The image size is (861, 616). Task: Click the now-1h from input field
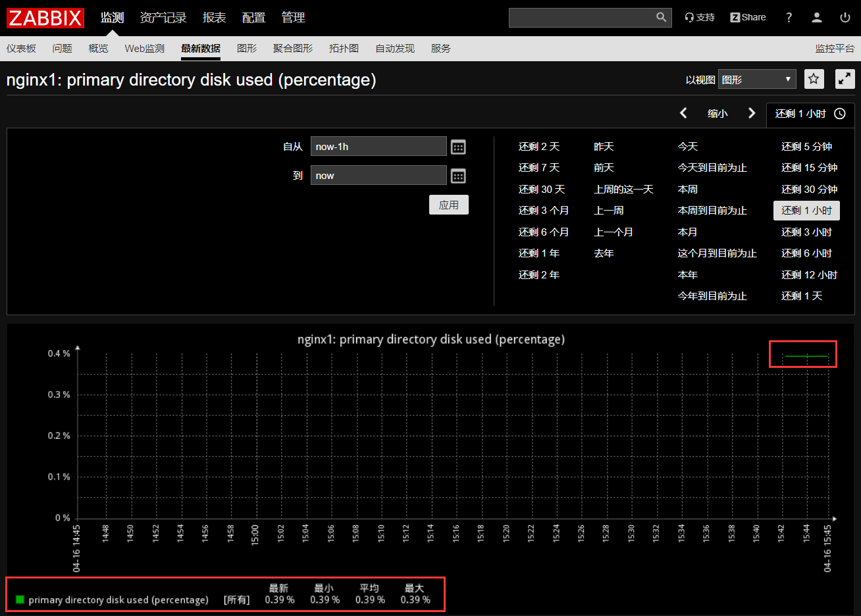click(x=378, y=147)
